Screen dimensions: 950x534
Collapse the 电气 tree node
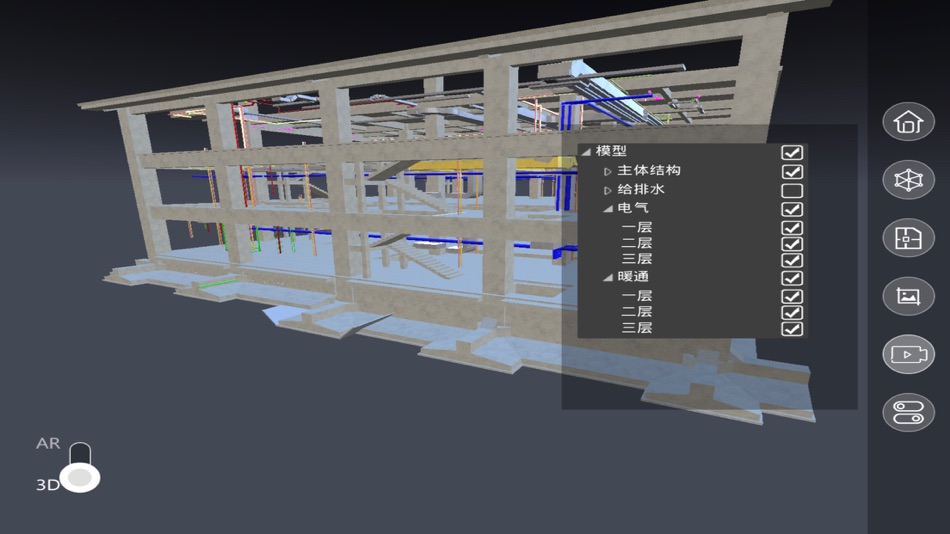tap(608, 209)
